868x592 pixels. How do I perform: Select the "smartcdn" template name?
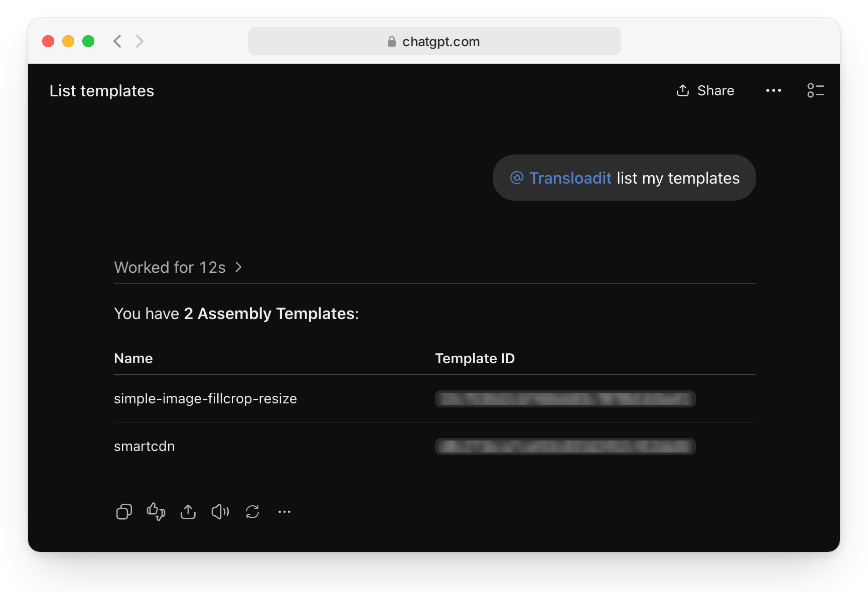[144, 447]
